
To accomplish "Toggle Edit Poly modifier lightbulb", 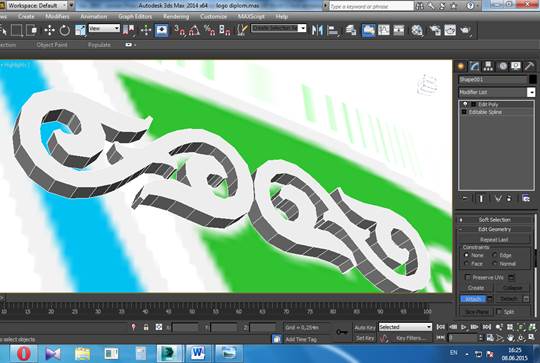I will pos(465,104).
